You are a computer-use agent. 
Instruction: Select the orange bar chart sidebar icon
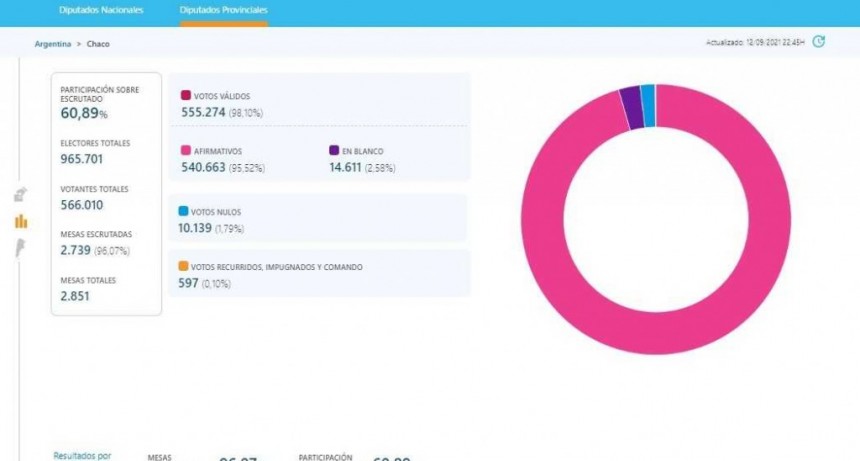point(21,221)
